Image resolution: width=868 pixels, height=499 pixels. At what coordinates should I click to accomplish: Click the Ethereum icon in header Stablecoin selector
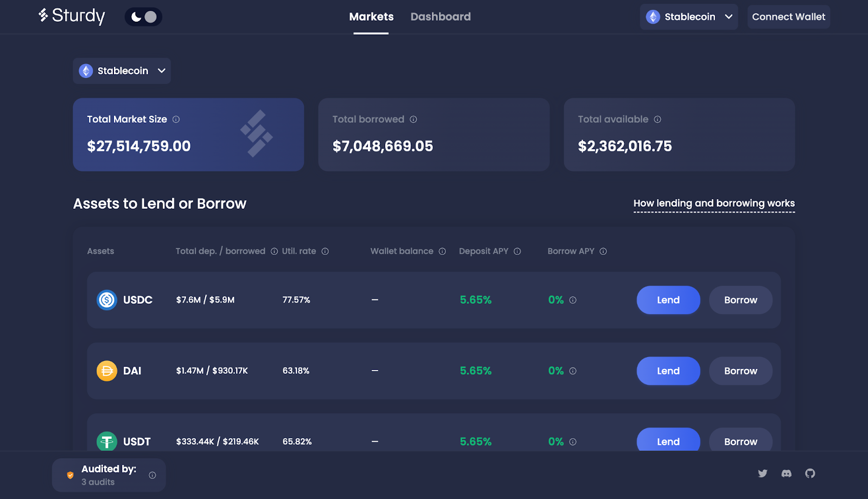coord(653,17)
